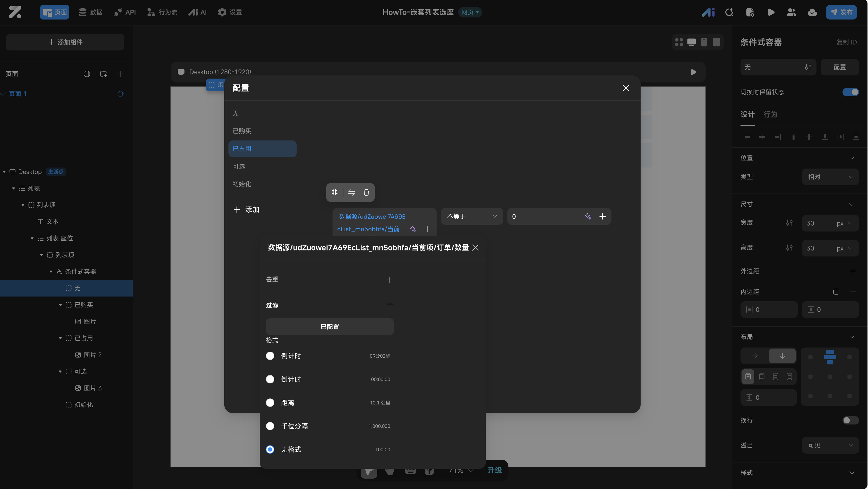Open the 数据 menu in top bar
The width and height of the screenshot is (868, 489).
click(x=90, y=12)
